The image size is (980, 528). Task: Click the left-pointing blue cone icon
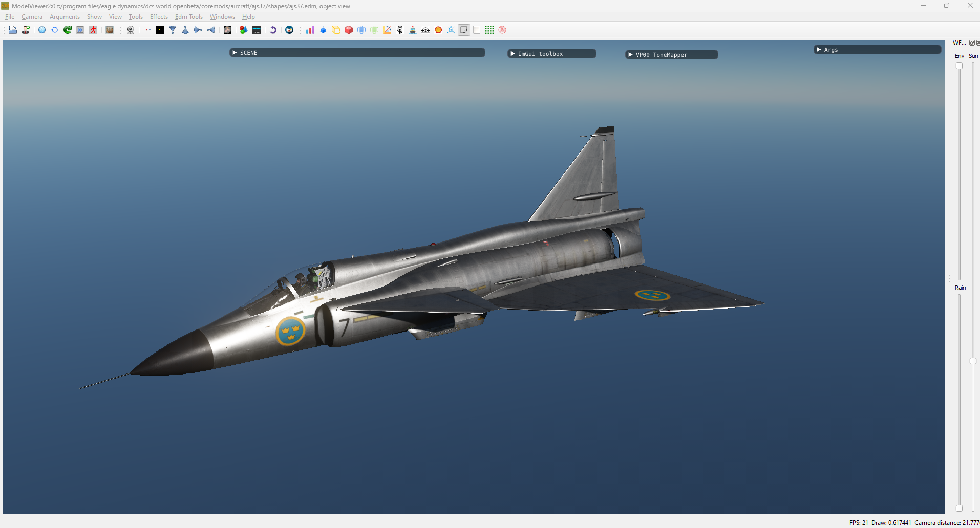point(211,30)
